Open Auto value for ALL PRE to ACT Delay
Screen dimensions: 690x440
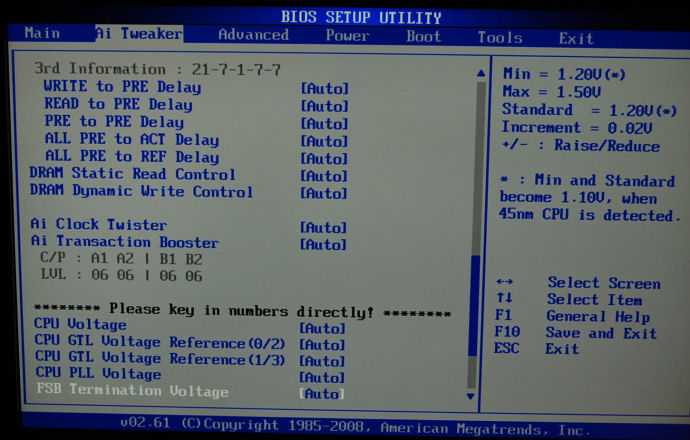[325, 141]
